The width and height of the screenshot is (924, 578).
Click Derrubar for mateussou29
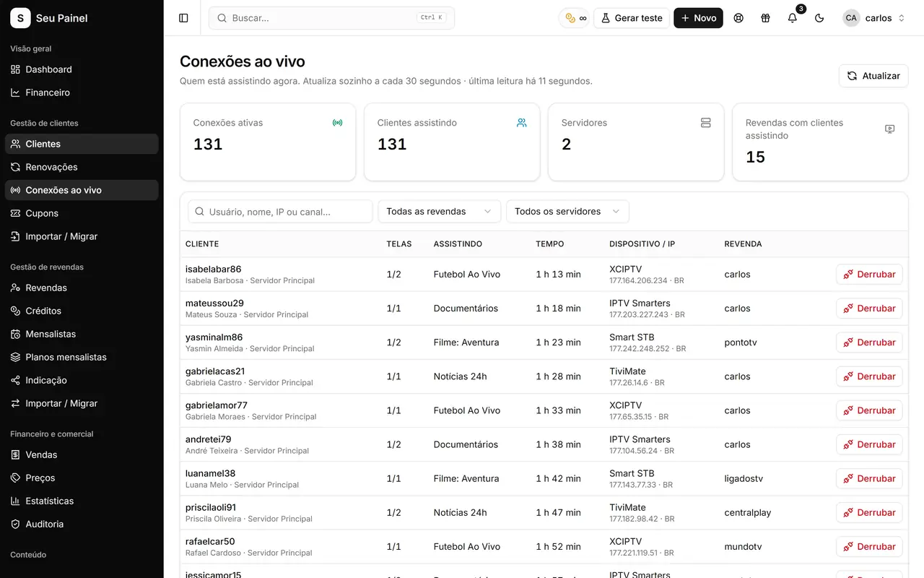(x=869, y=309)
